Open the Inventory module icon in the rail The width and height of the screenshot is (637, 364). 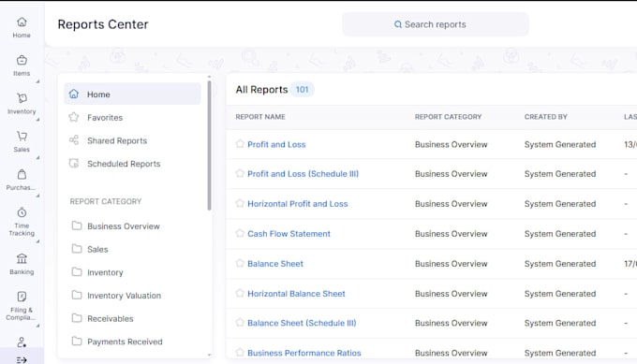coord(22,98)
